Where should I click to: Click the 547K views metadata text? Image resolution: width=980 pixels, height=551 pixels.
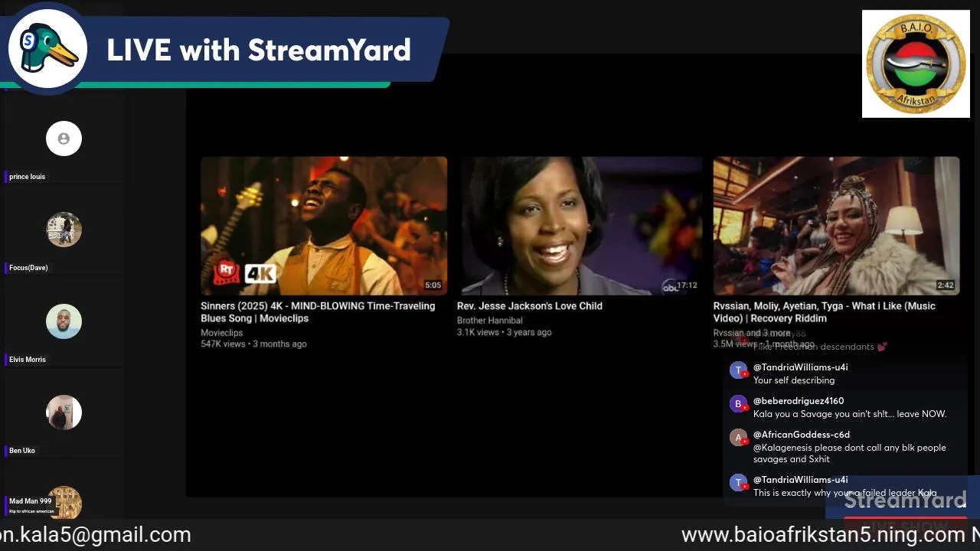[253, 344]
